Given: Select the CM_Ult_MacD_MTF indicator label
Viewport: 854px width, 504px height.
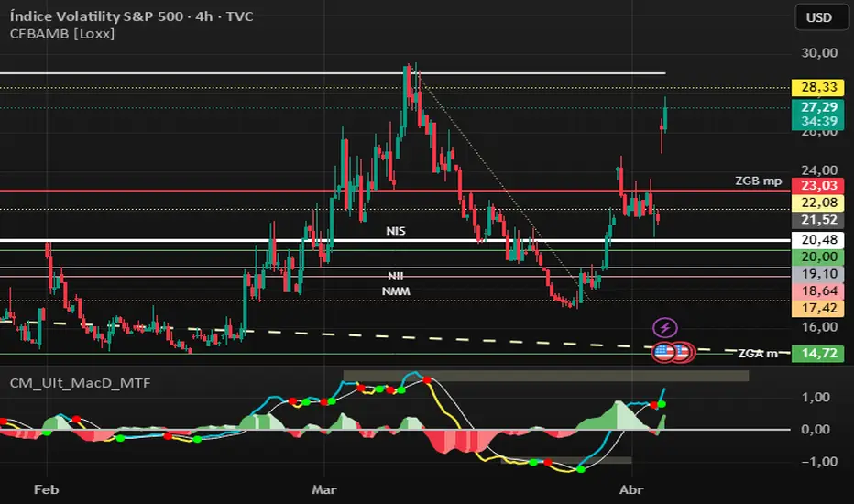Looking at the screenshot, I should tap(80, 383).
